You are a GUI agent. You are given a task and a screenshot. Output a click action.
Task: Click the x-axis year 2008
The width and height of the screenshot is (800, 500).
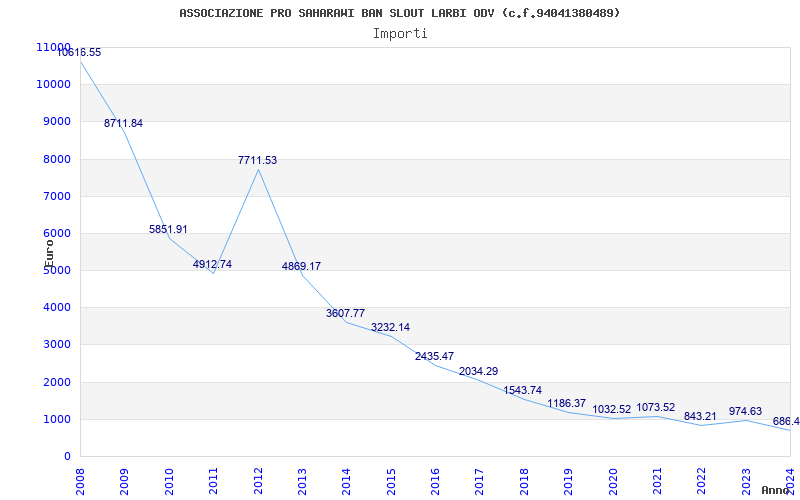[80, 482]
